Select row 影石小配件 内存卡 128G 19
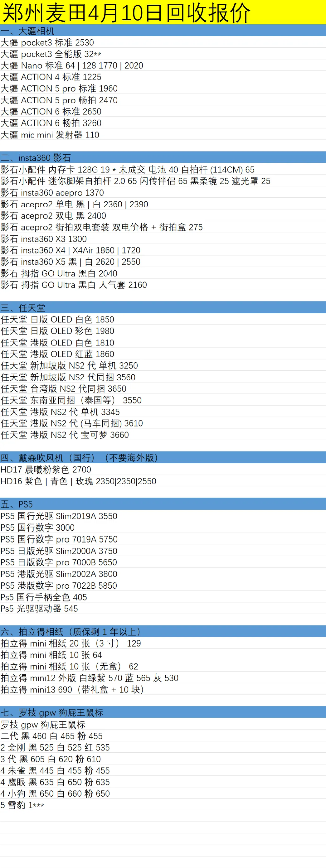Screen dimensions: 326x868 point(163,170)
